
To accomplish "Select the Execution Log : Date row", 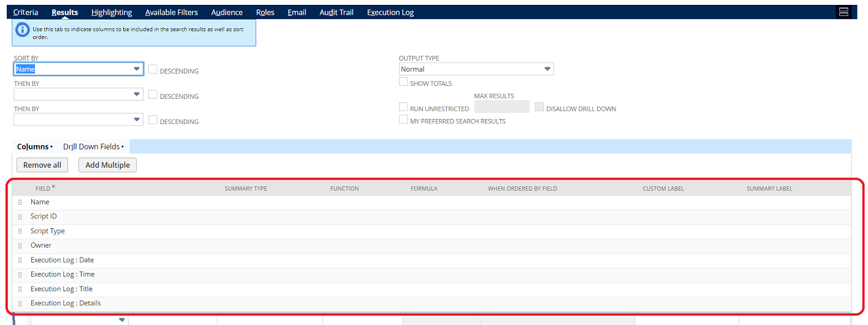I will click(x=431, y=260).
